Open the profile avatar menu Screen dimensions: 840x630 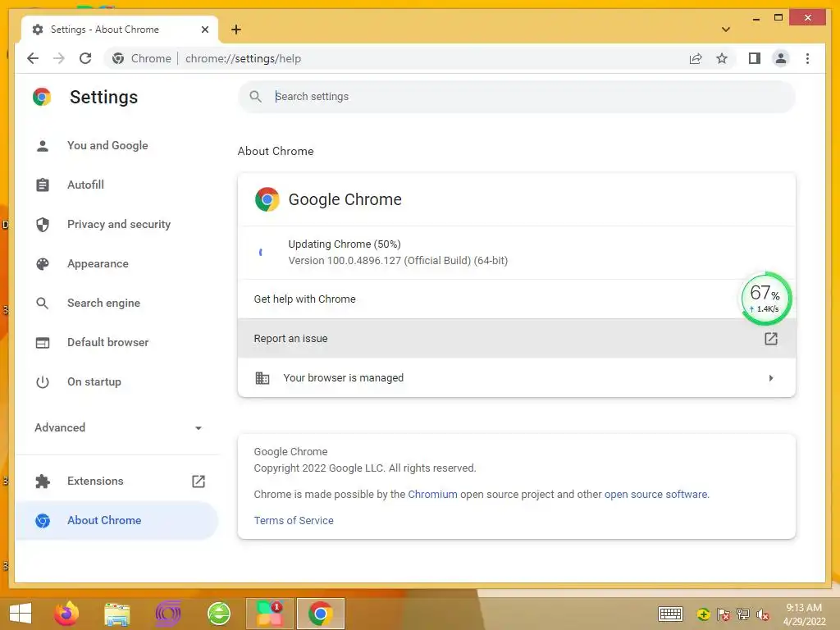pos(781,58)
